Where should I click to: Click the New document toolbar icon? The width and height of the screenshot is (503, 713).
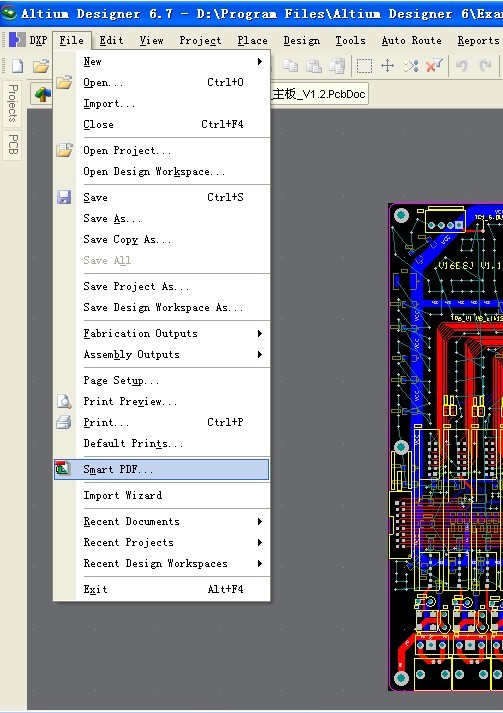click(x=17, y=66)
